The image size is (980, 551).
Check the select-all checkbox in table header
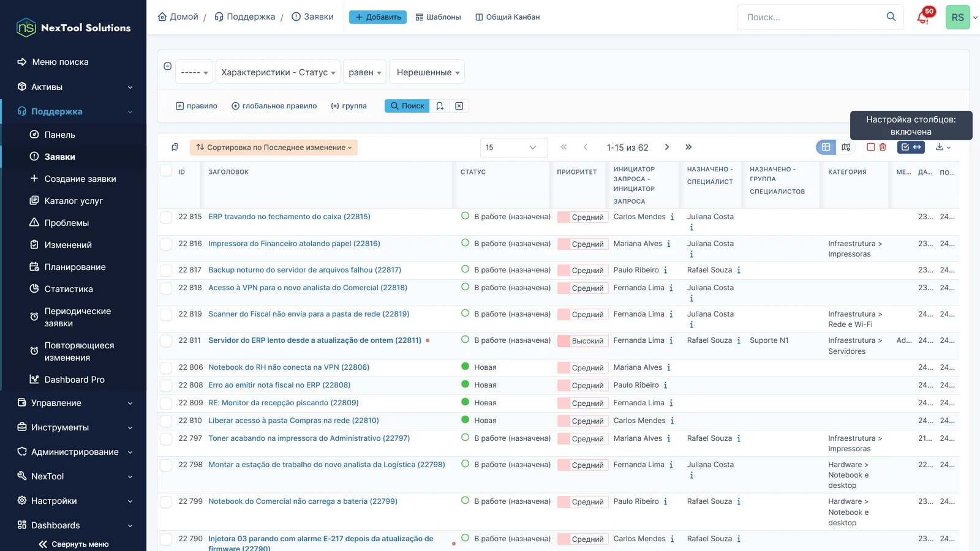166,171
